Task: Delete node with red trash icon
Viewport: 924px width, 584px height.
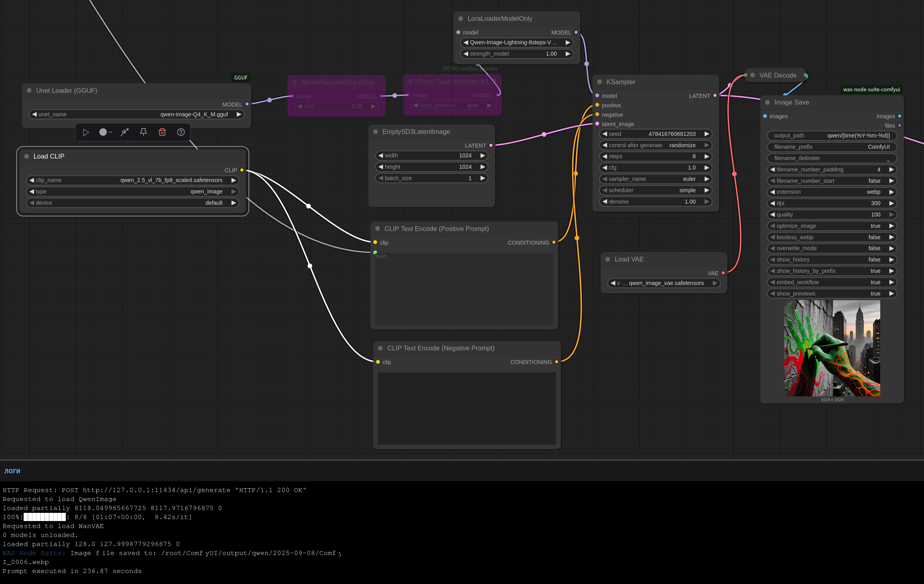Action: click(x=162, y=132)
